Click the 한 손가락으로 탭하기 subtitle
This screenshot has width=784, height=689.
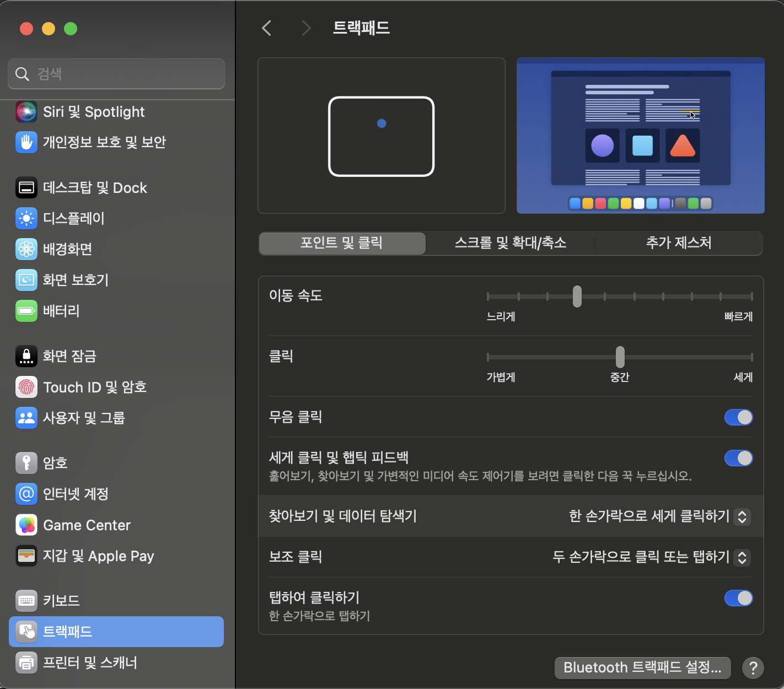319,616
